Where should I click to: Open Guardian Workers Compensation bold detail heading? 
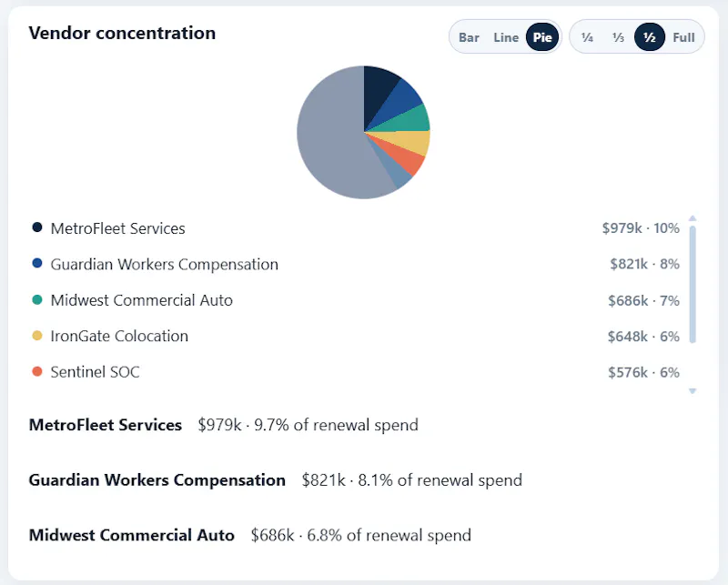(x=157, y=479)
